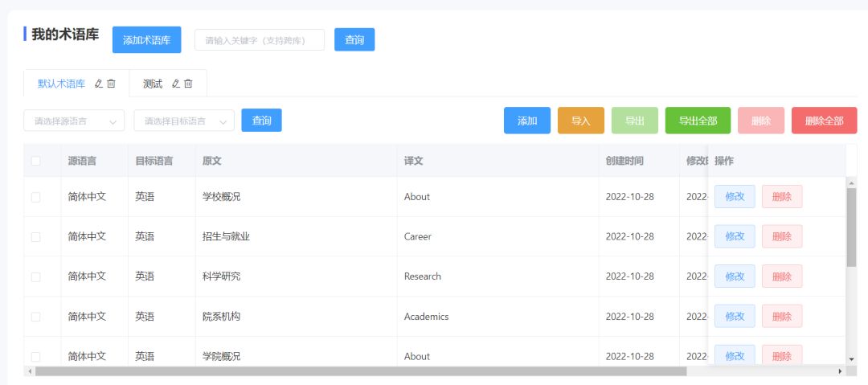Click the 导出全部 button
868x385 pixels.
point(698,121)
